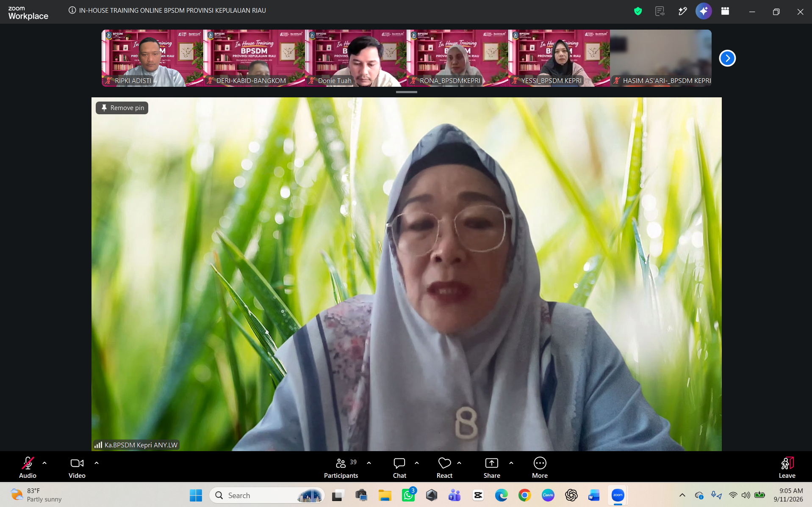The width and height of the screenshot is (812, 507).
Task: Open the clock showing 9:05 AM
Action: [788, 495]
